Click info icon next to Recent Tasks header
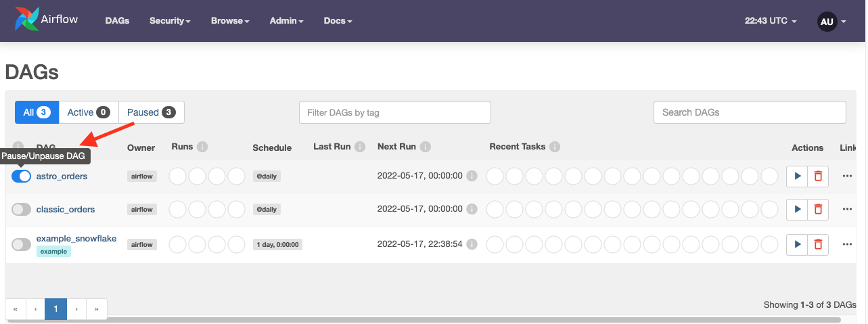This screenshot has width=868, height=324. pyautogui.click(x=555, y=147)
